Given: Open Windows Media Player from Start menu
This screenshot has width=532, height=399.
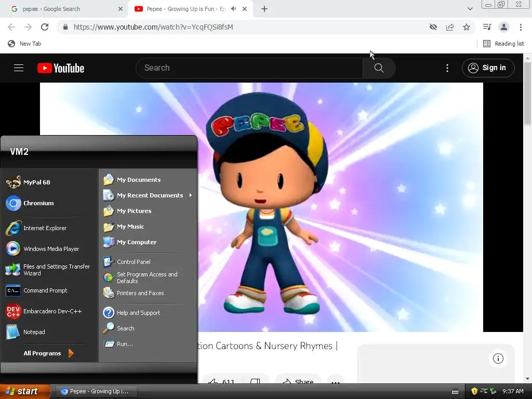Looking at the screenshot, I should click(49, 249).
